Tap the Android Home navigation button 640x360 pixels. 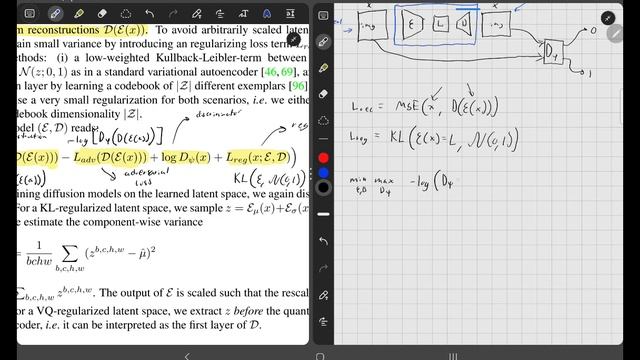[320, 356]
